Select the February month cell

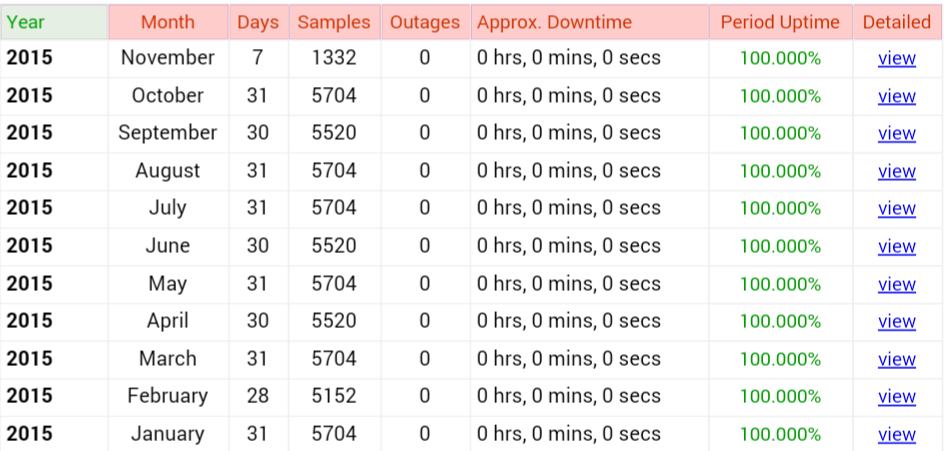coord(168,396)
